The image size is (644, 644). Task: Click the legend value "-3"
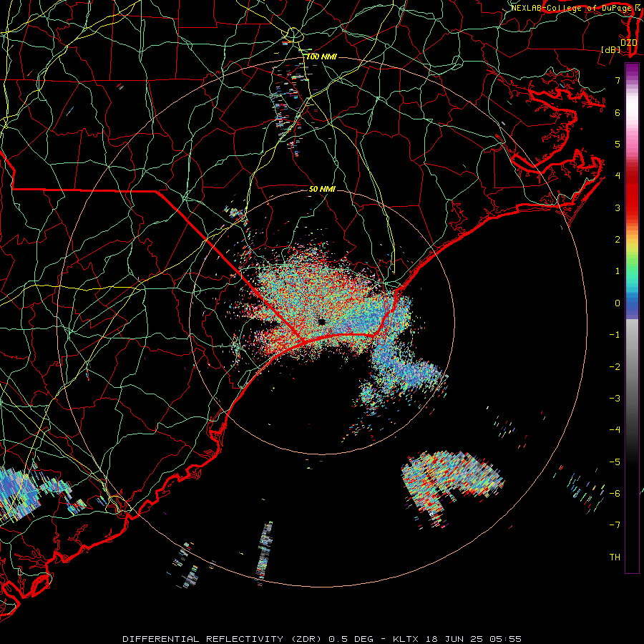615,398
